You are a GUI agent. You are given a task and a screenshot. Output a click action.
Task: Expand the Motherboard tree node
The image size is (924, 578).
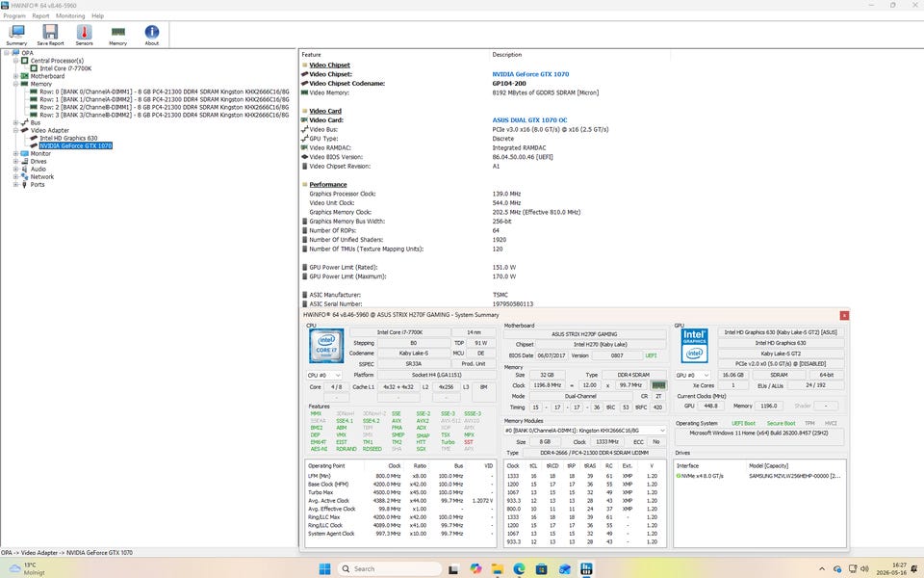pyautogui.click(x=16, y=76)
